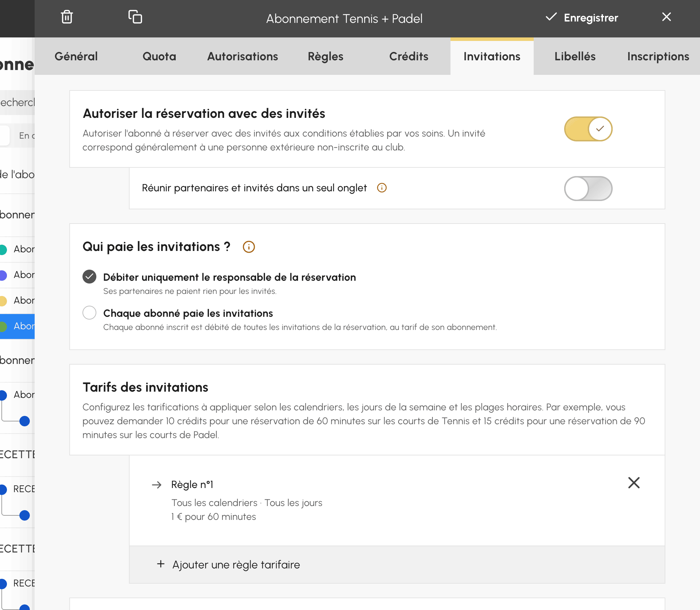Duplicate the subscription using copy icon
Screen dimensions: 700x610
[x=135, y=17]
